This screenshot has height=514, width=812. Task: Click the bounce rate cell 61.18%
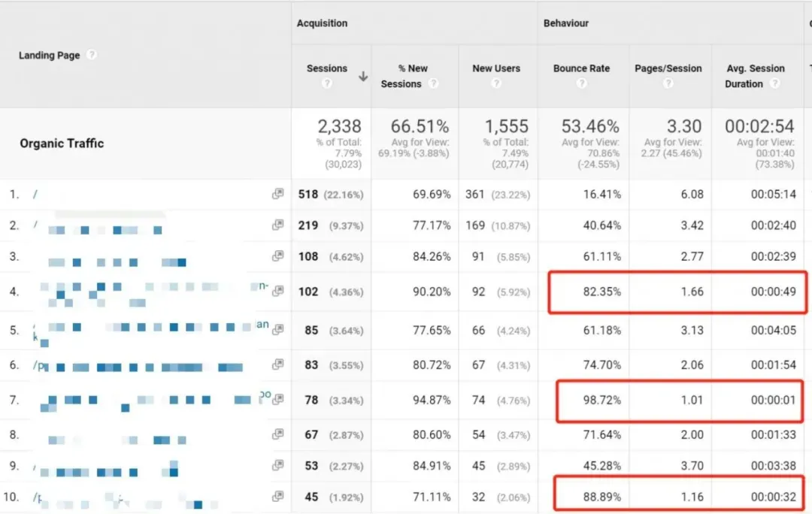(601, 330)
